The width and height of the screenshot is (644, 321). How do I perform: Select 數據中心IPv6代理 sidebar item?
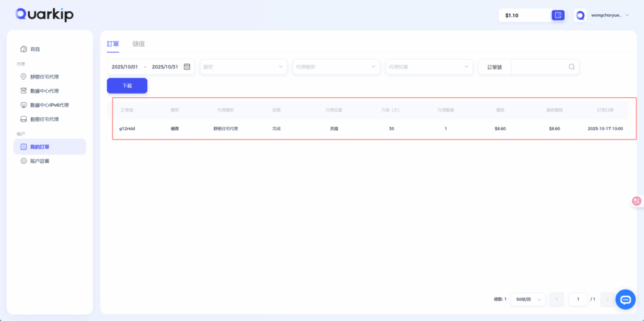point(49,105)
